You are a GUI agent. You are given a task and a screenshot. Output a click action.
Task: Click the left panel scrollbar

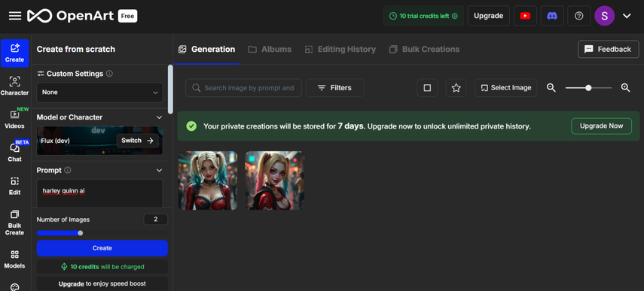[170, 89]
